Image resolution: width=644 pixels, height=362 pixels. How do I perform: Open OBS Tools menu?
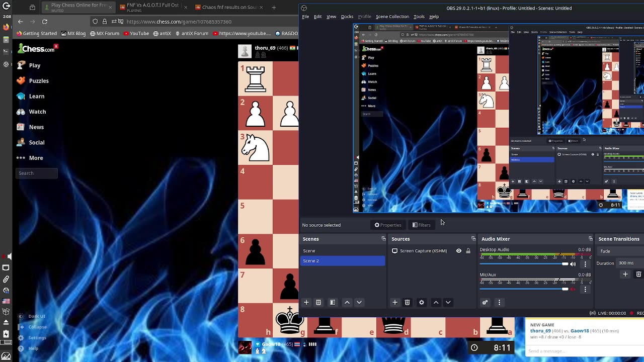coord(419,17)
